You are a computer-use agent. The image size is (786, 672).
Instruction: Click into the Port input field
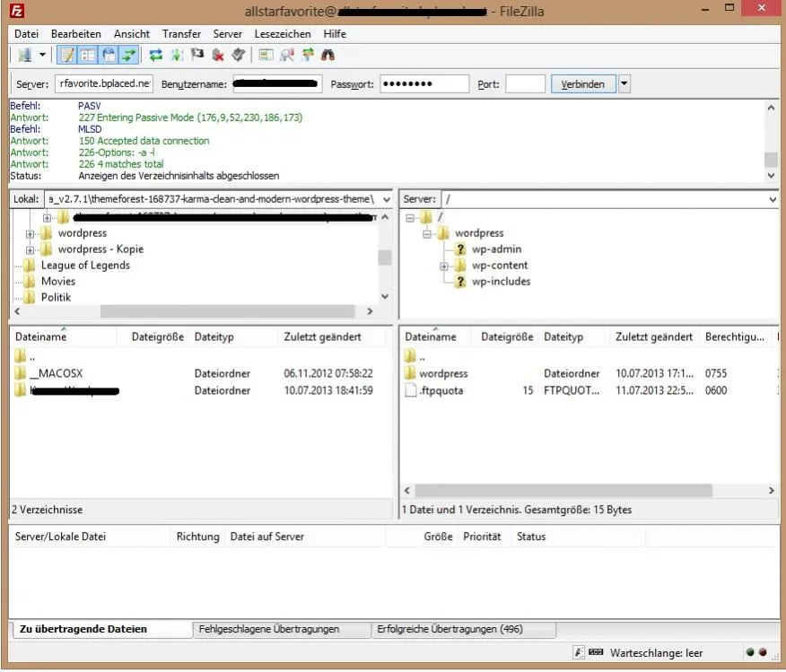[x=525, y=83]
